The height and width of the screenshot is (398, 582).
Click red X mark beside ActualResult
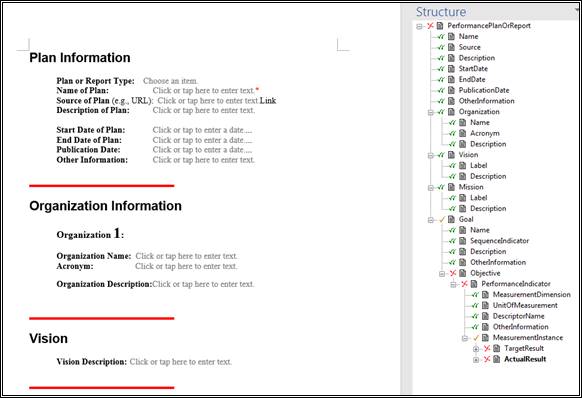487,359
